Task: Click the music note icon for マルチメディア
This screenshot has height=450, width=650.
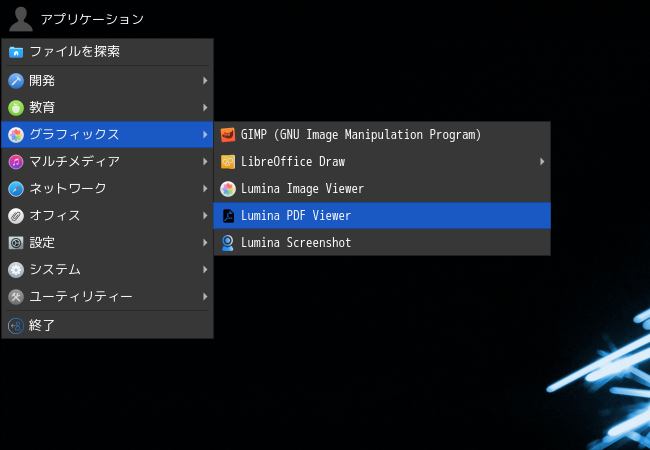Action: (x=16, y=162)
